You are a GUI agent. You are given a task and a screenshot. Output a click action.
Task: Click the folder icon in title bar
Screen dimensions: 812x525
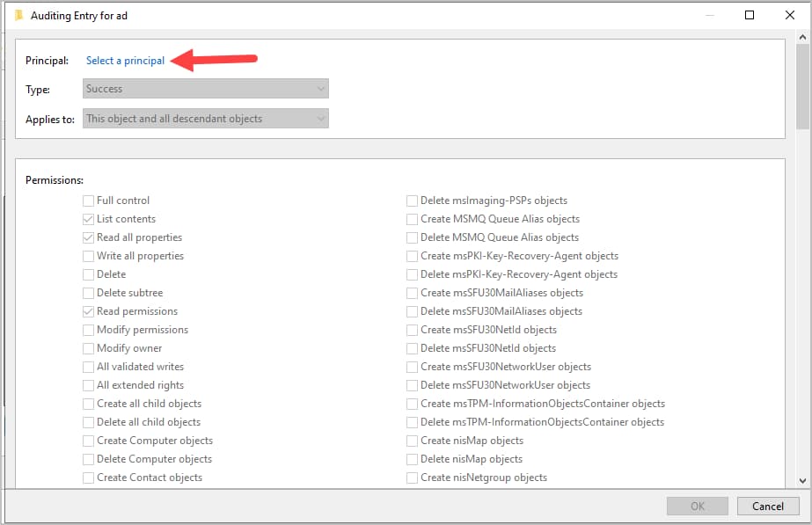(18, 15)
